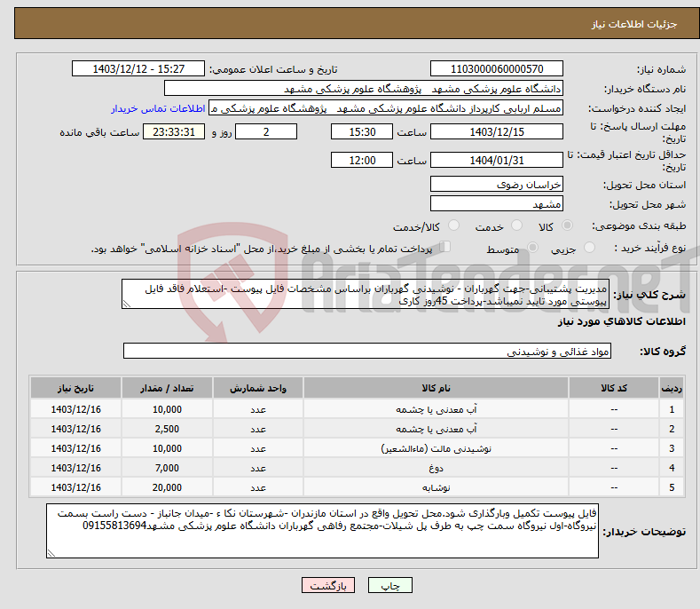Select the متوسط purchase type radio

pos(532,247)
